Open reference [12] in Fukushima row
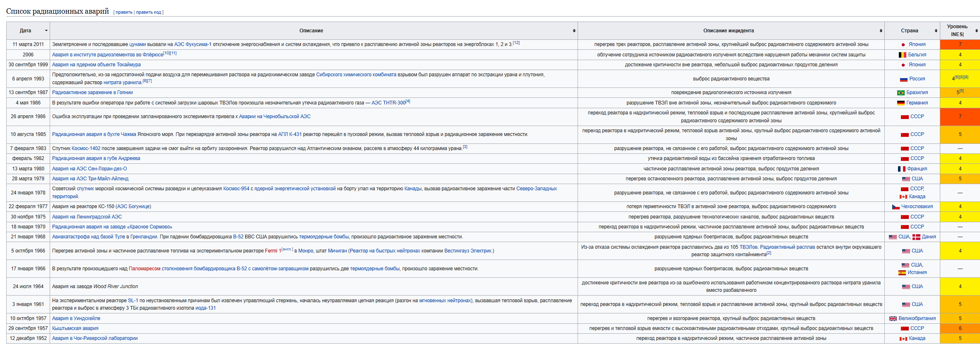 [516, 43]
